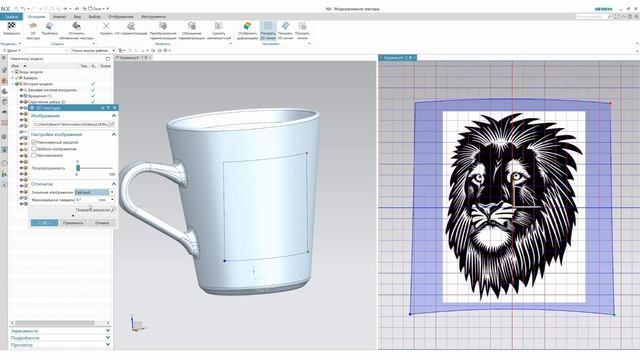Click the gear icon atop the resource bar
The height and width of the screenshot is (360, 640).
tap(4, 59)
